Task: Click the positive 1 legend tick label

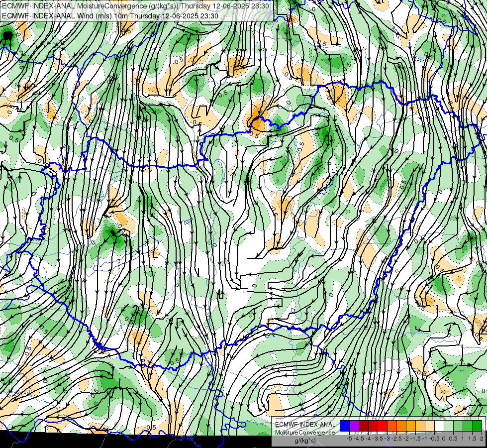Action: tap(463, 439)
